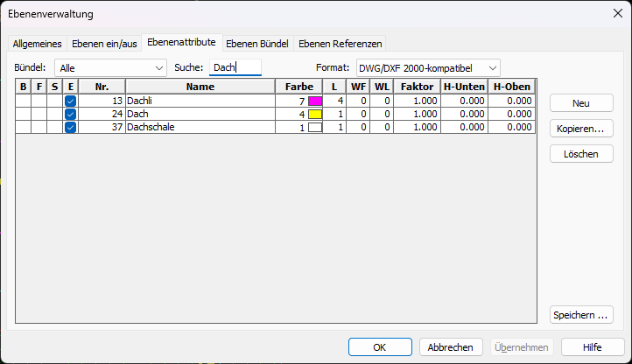Open the Bündel dropdown set to Alle

110,68
